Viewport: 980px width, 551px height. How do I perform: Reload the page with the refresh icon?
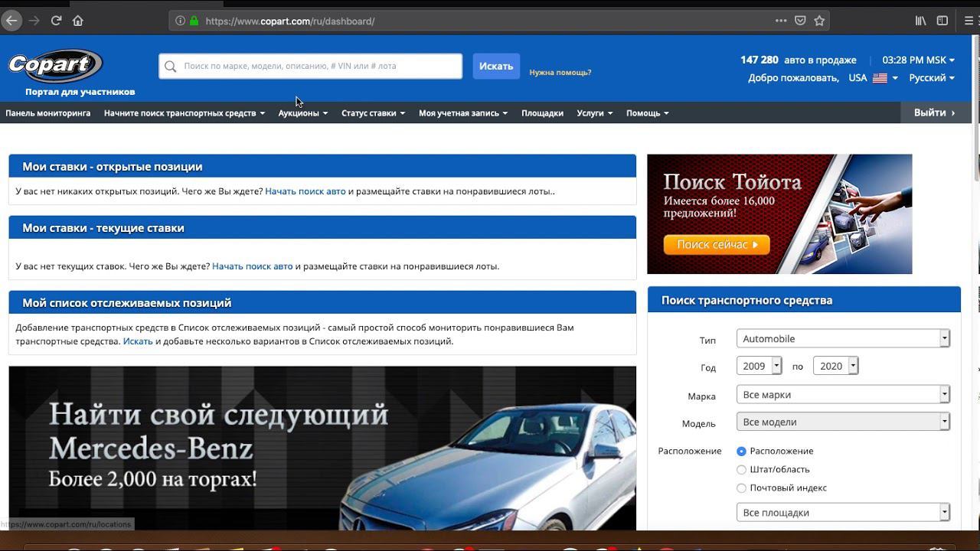click(56, 21)
